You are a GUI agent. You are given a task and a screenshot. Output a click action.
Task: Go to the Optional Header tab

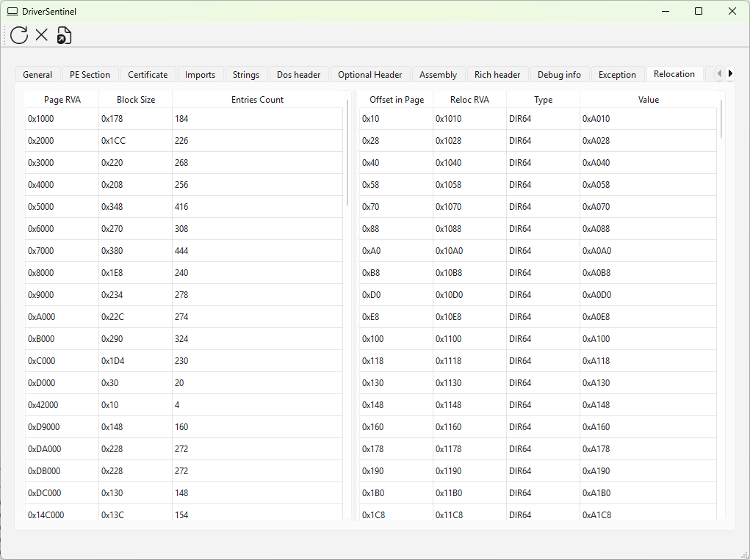369,75
